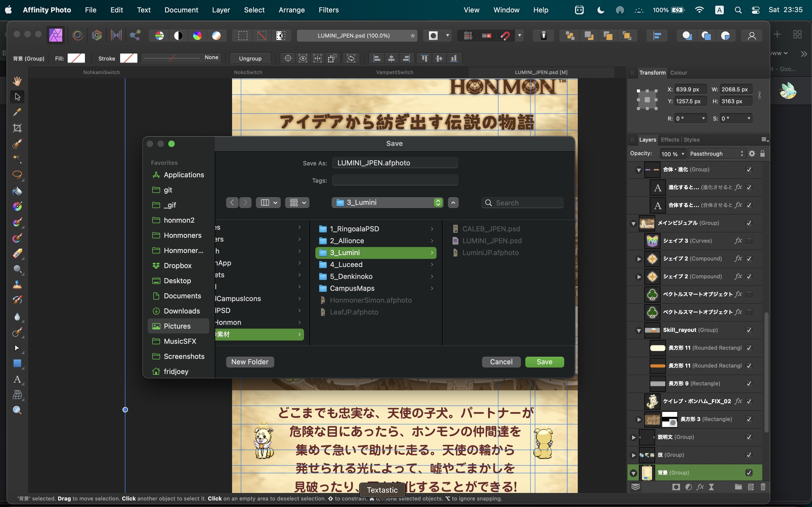The height and width of the screenshot is (507, 812).
Task: Toggle visibility of 背景 group
Action: [x=749, y=473]
